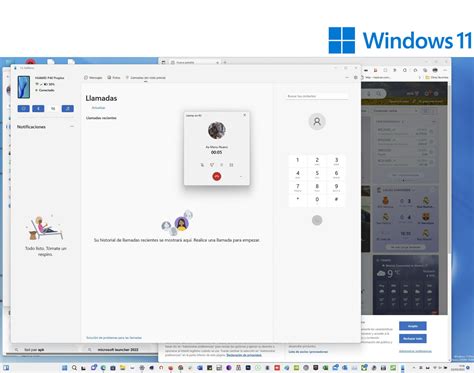Toggle the first blue phone quick-setting button
474x373 pixels.
[23, 109]
